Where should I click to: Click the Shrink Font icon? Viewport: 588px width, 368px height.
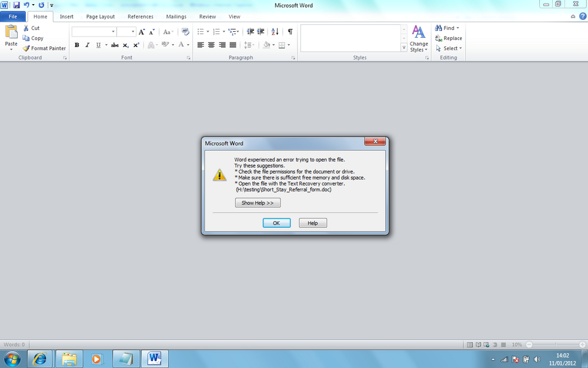click(152, 32)
